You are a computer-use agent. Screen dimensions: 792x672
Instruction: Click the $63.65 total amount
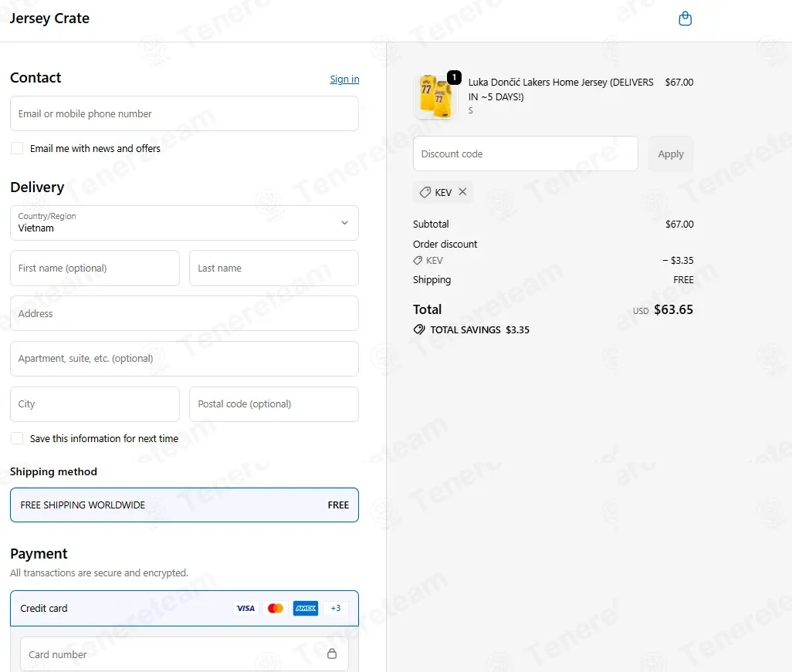(x=673, y=309)
